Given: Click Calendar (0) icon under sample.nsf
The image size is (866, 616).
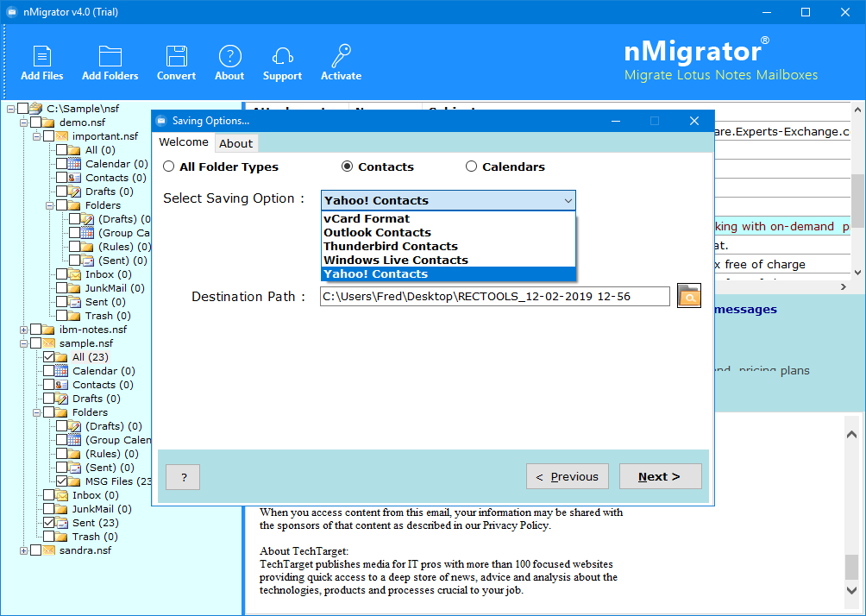Looking at the screenshot, I should click(x=62, y=371).
